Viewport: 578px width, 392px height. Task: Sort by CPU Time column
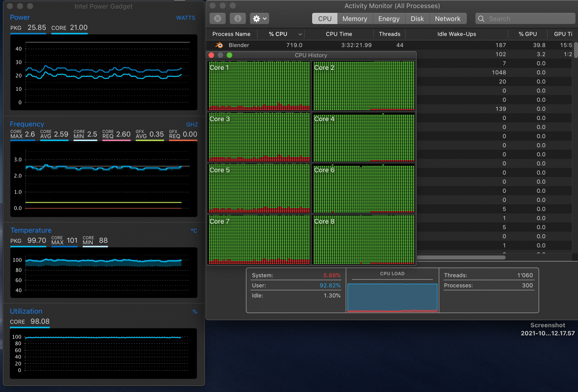339,34
